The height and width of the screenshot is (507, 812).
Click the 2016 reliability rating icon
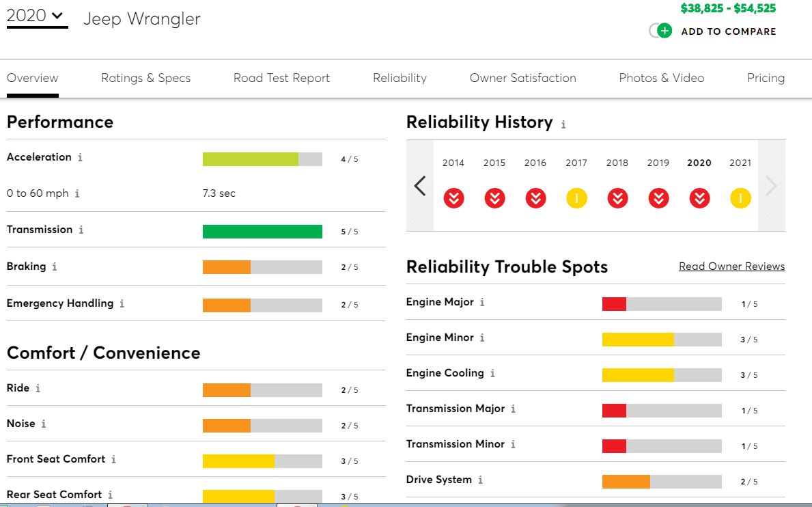coord(535,198)
